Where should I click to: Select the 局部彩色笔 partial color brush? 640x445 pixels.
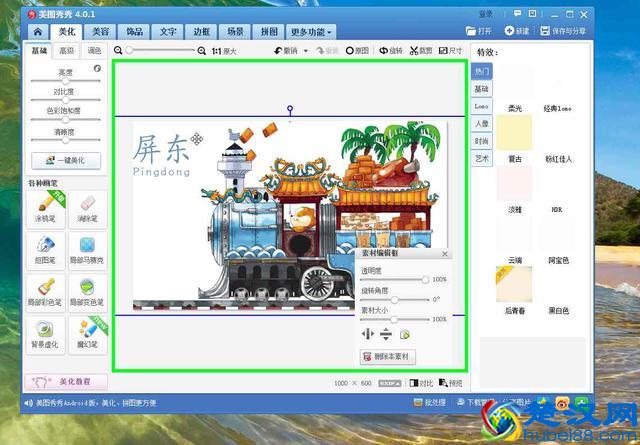coord(45,293)
